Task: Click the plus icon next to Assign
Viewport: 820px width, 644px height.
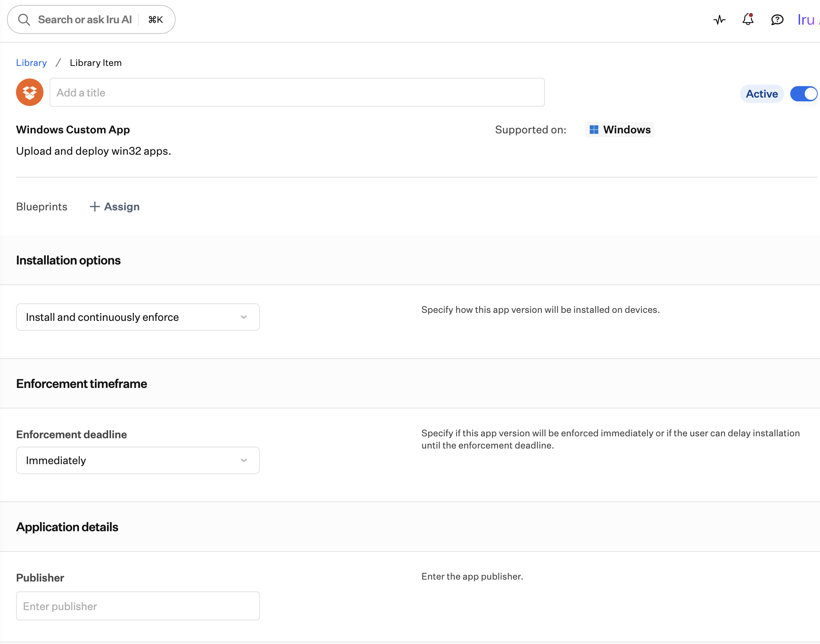Action: [94, 206]
